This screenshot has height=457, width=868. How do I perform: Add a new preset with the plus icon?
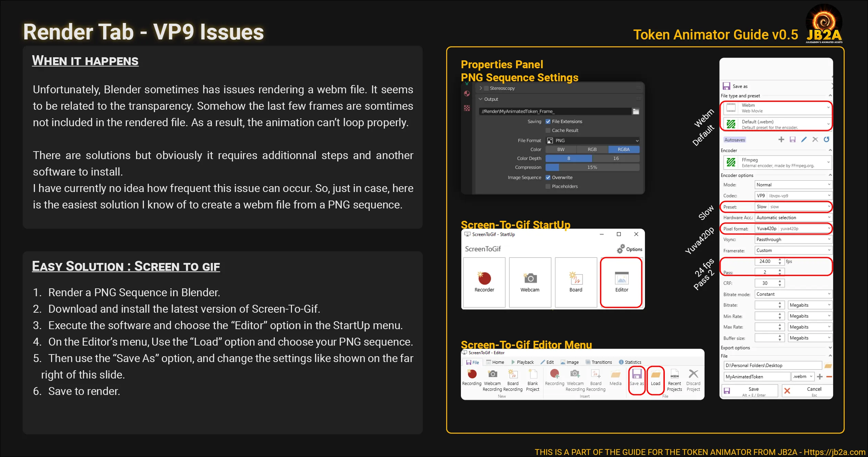point(781,140)
